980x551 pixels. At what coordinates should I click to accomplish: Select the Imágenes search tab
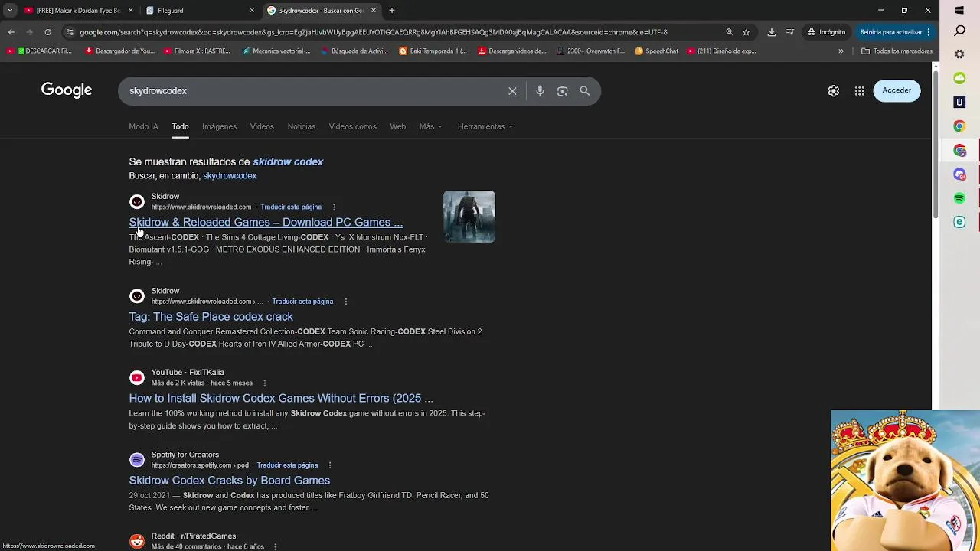point(219,126)
